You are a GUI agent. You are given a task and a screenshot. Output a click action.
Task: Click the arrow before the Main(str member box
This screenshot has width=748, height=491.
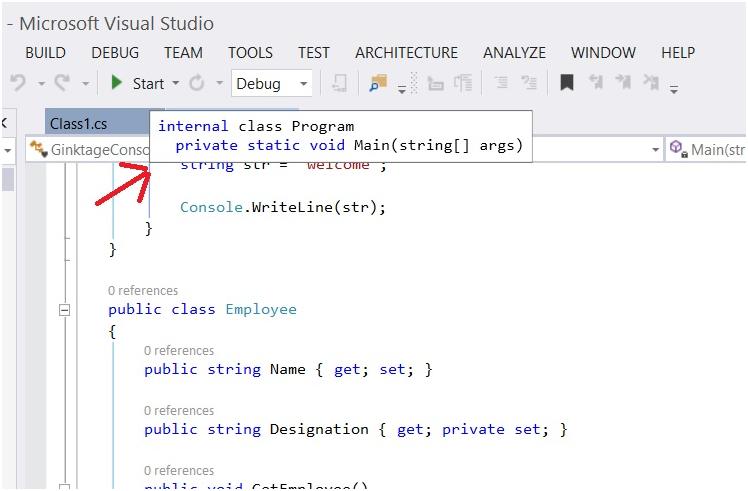tap(655, 150)
